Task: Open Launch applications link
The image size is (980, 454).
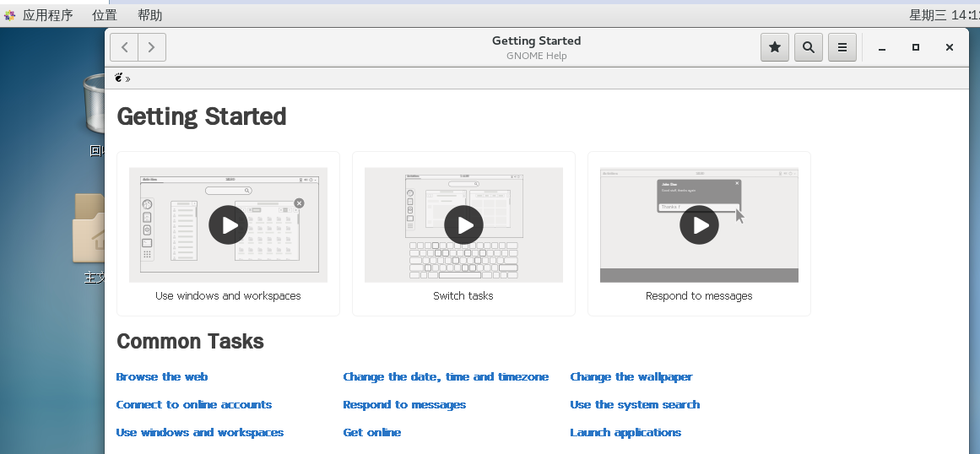Action: click(x=625, y=433)
